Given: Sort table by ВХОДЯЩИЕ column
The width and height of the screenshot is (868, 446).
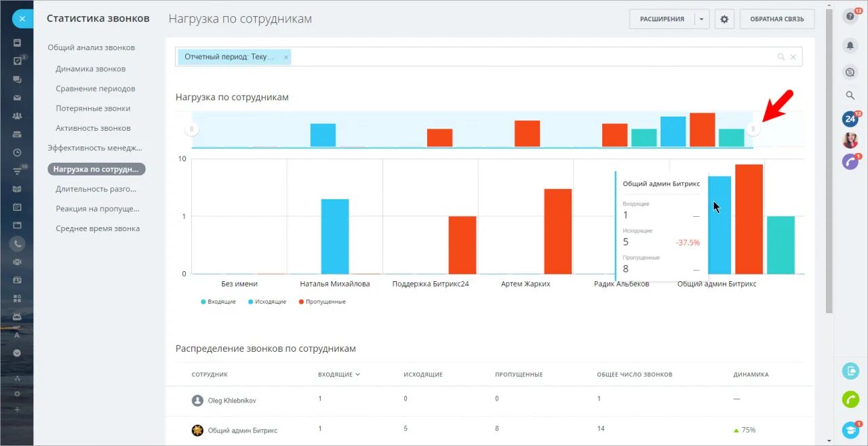Looking at the screenshot, I should pos(338,374).
